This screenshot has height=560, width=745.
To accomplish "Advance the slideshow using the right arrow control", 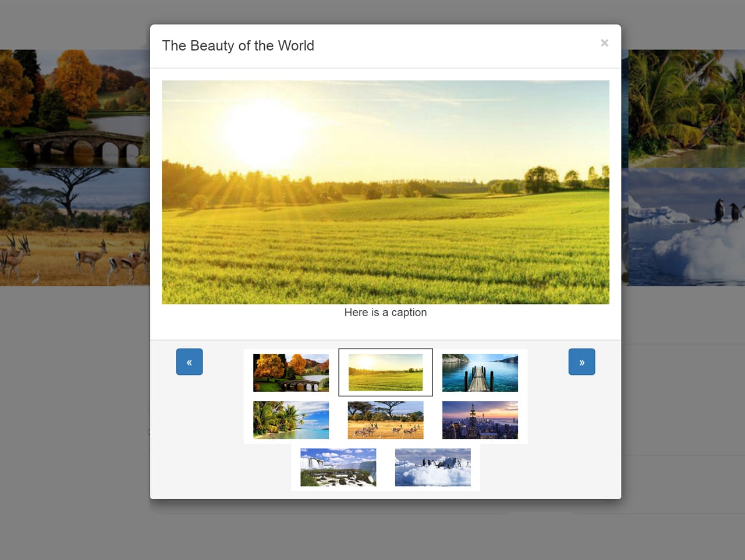I will (x=581, y=361).
